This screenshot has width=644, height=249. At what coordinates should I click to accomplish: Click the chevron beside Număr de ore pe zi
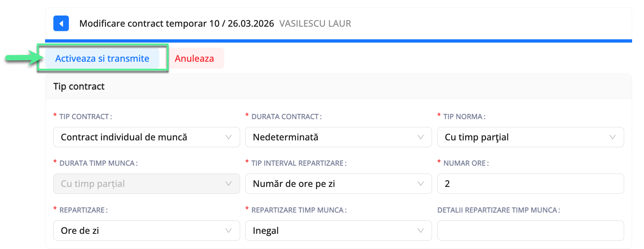tap(420, 184)
